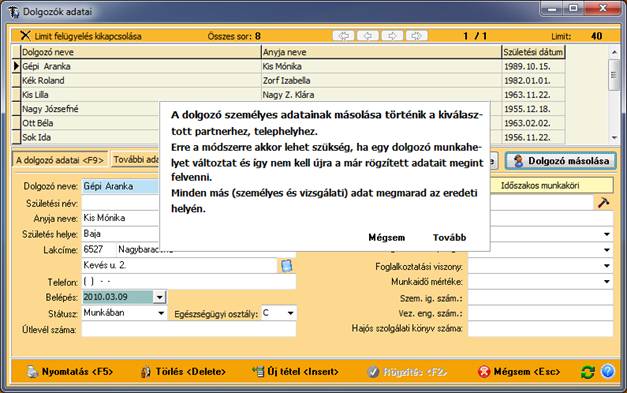
Task: Sort by Születési dátum column header
Action: point(533,52)
